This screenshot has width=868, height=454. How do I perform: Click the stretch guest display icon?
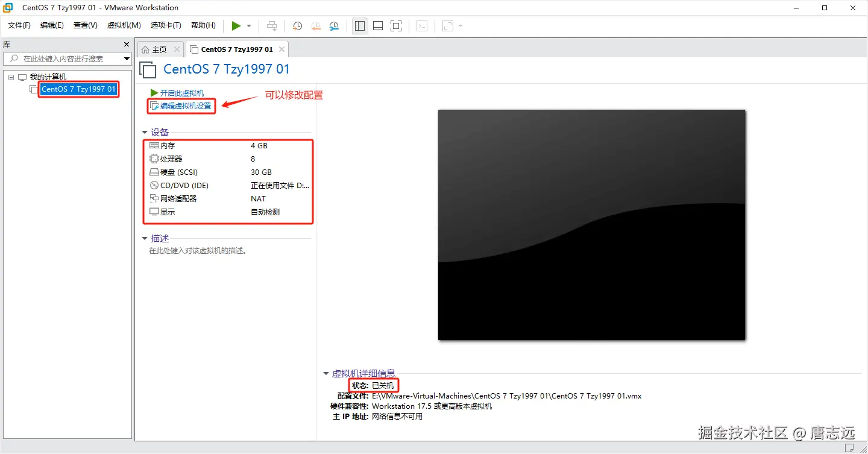pyautogui.click(x=448, y=26)
